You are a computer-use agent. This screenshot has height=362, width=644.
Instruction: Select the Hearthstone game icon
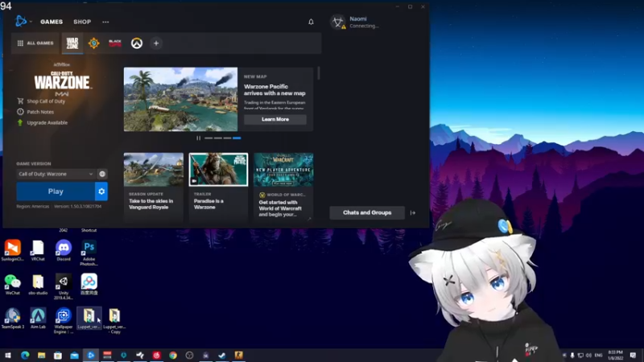(93, 43)
